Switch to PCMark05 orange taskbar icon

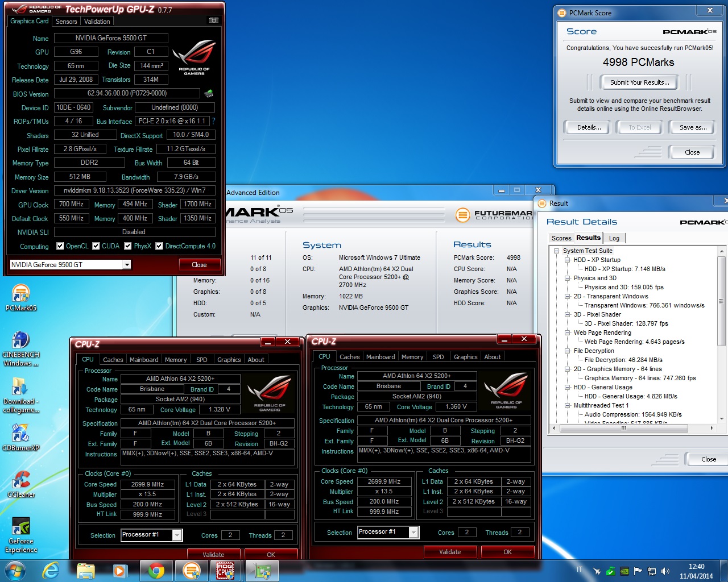click(192, 571)
